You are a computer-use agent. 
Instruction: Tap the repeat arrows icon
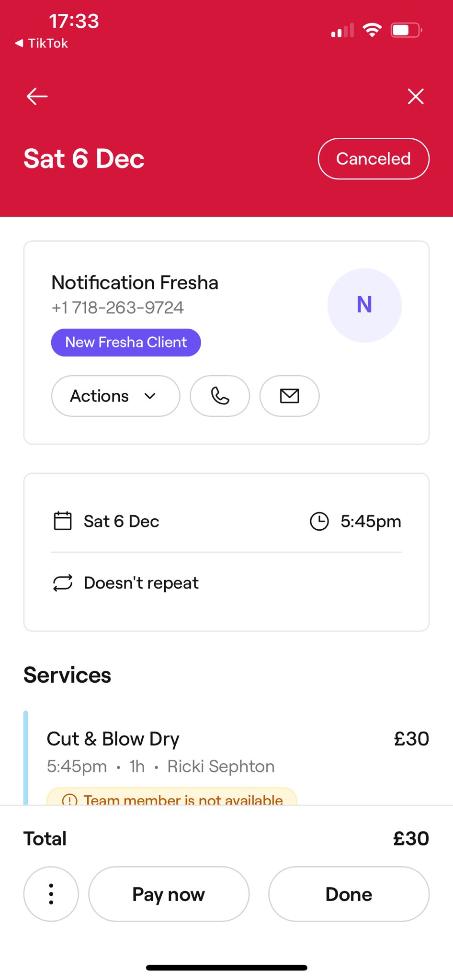[63, 583]
